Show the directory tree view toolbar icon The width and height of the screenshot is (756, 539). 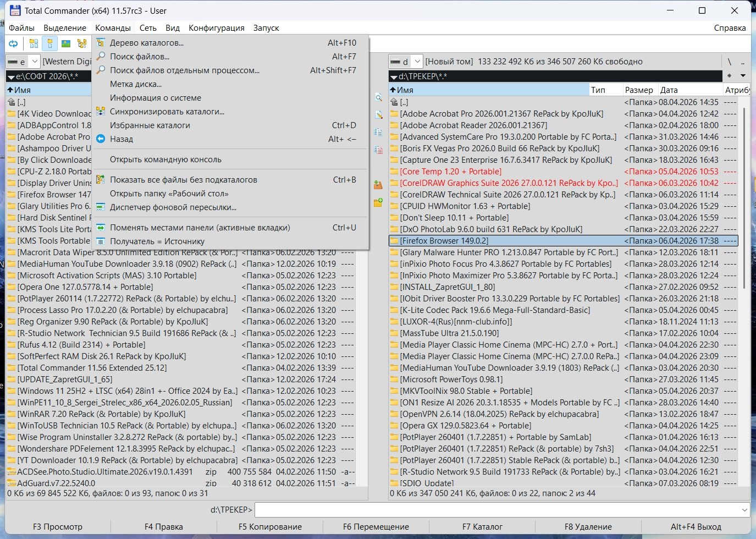click(x=82, y=43)
